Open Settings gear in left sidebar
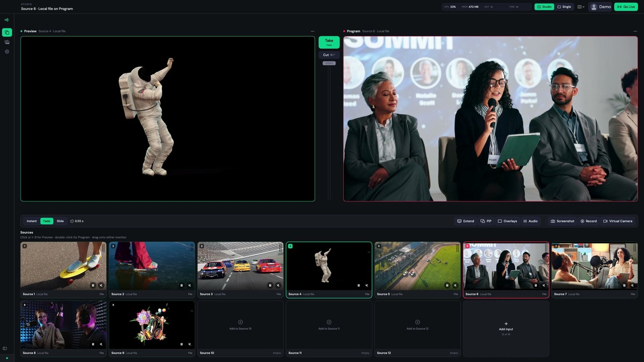This screenshot has height=362, width=644. pos(7,52)
